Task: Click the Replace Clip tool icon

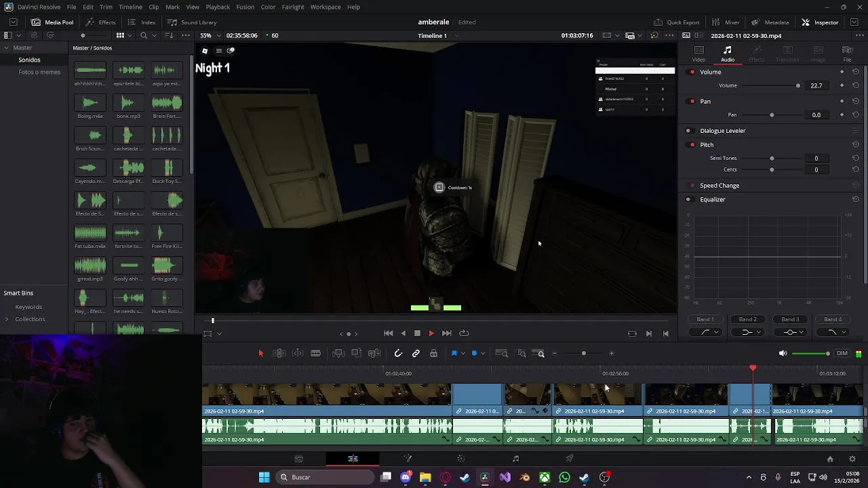Action: (x=374, y=353)
